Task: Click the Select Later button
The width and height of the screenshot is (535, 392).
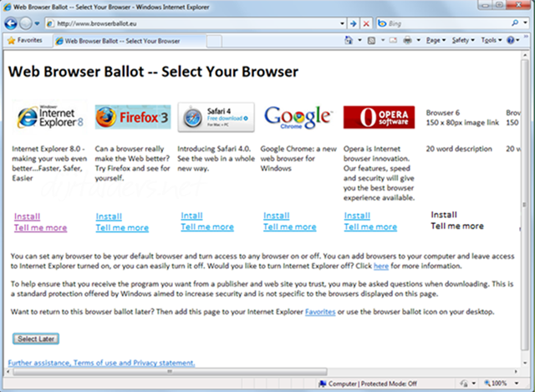Action: coord(36,339)
